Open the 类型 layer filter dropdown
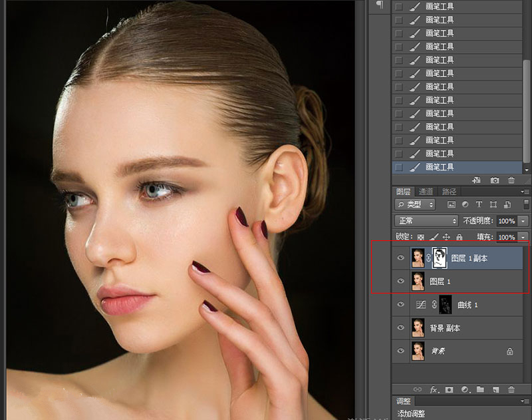The width and height of the screenshot is (532, 420). coord(415,204)
